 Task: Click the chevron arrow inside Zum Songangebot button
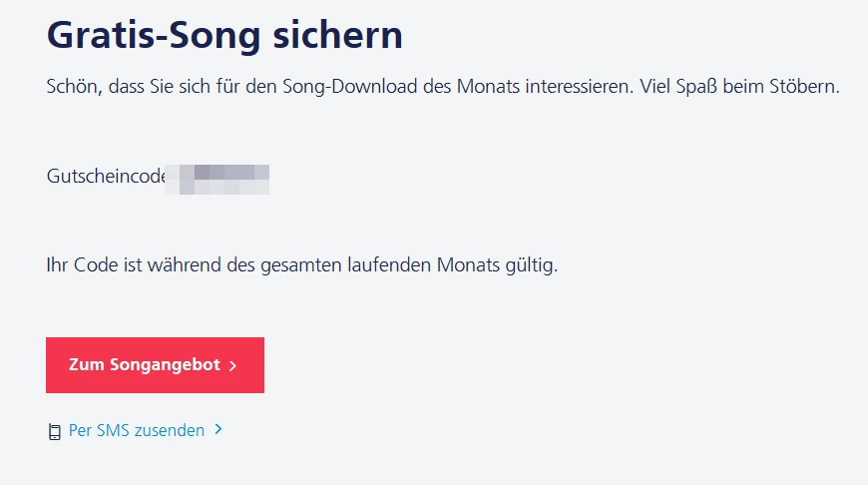tap(232, 366)
